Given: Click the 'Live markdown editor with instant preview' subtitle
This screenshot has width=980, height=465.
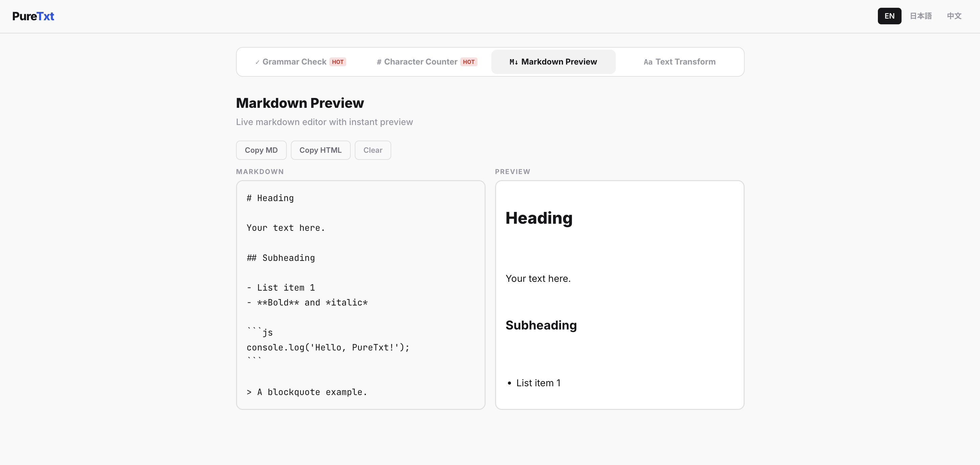Looking at the screenshot, I should [x=324, y=122].
